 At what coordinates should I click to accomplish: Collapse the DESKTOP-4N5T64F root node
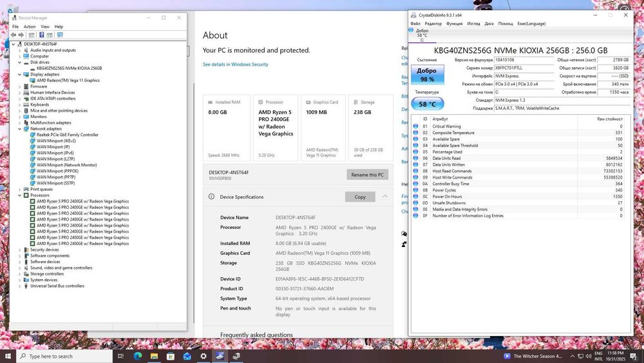[13, 44]
